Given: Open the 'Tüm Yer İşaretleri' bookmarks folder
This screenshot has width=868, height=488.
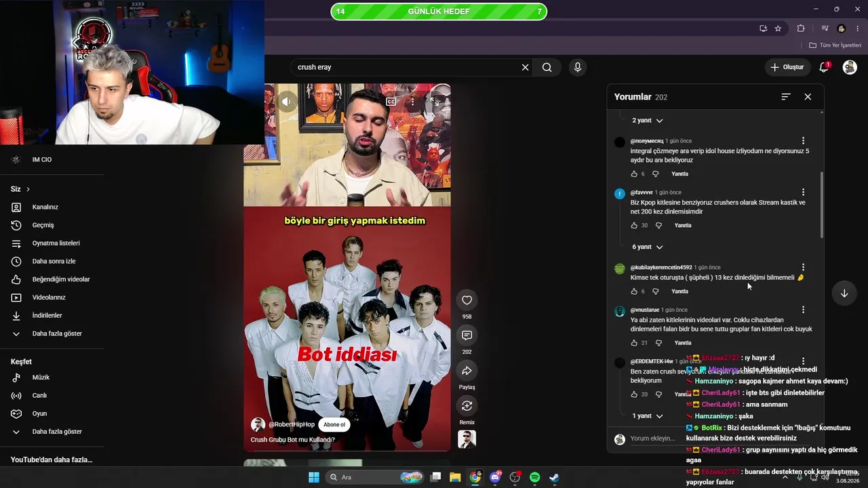Looking at the screenshot, I should pyautogui.click(x=835, y=45).
